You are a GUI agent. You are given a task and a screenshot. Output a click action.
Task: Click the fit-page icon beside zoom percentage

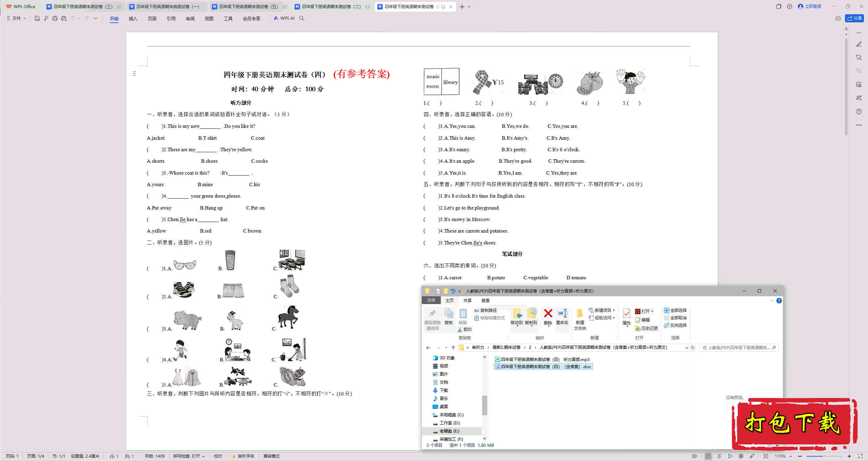(766, 456)
